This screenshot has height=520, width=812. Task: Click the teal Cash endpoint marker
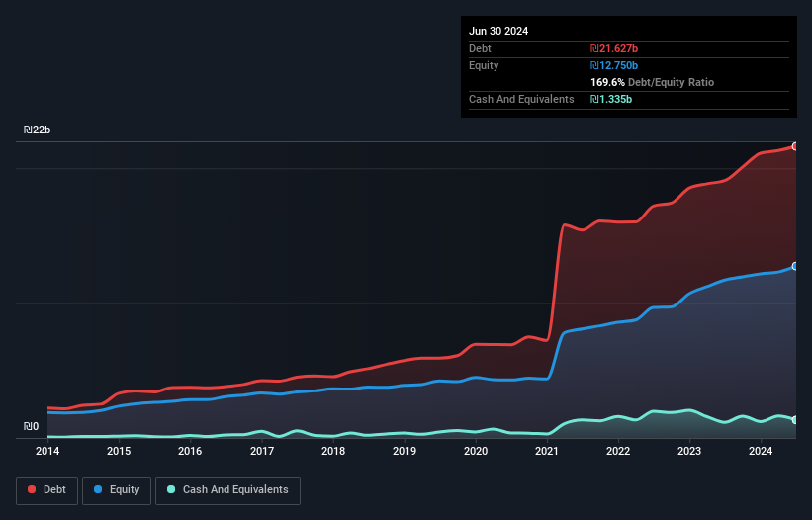click(795, 419)
